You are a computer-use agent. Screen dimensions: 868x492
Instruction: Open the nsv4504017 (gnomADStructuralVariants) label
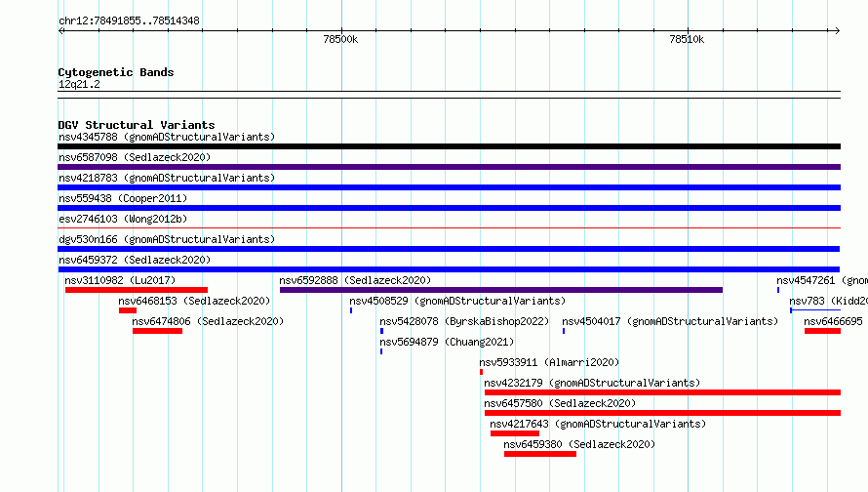pos(670,321)
